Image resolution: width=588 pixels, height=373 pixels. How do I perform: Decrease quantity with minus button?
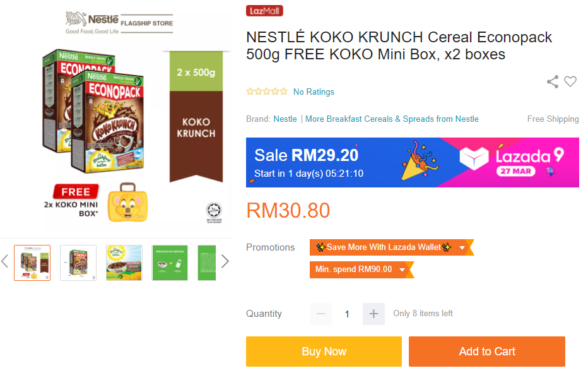[320, 314]
